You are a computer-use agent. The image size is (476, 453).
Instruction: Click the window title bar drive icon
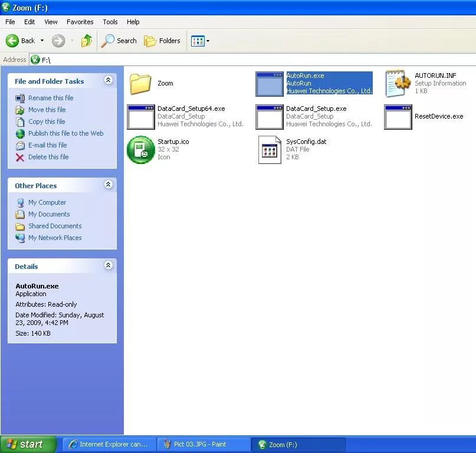[6, 6]
